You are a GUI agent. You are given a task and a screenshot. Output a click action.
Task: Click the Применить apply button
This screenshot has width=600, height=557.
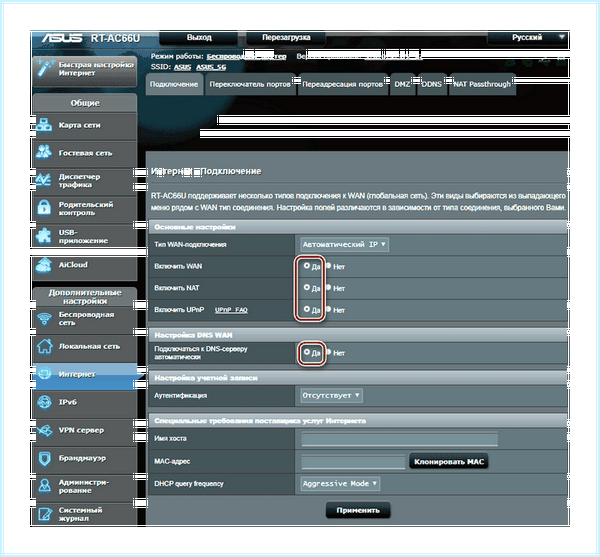[358, 510]
